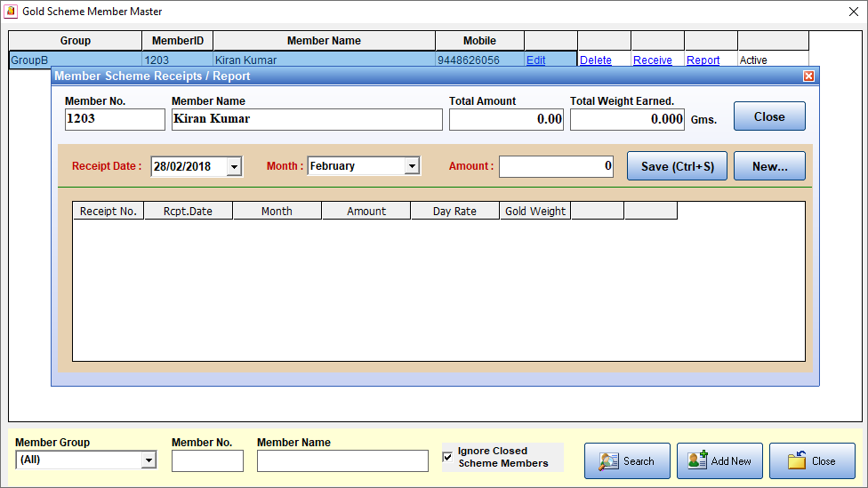Open the Member Group dropdown

tap(149, 460)
